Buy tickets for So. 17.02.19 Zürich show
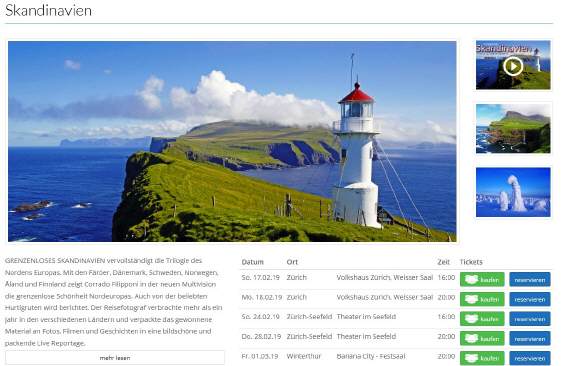The width and height of the screenshot is (561, 366). point(482,279)
